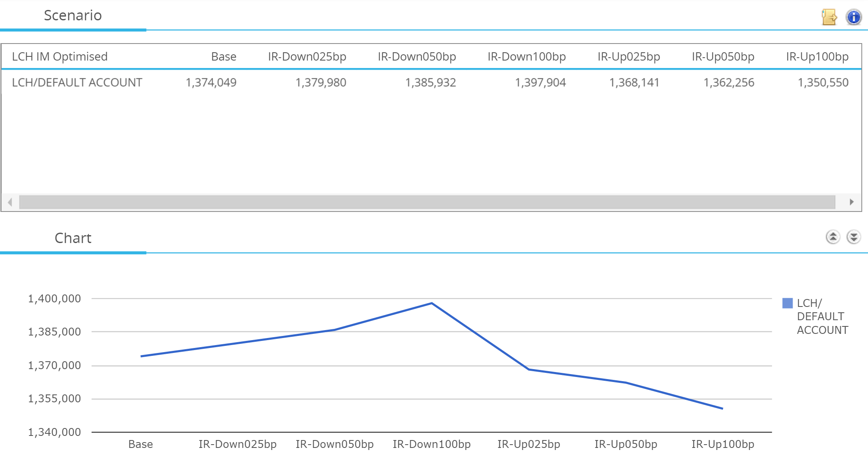Click the IR-Down100bp column header

(x=527, y=56)
